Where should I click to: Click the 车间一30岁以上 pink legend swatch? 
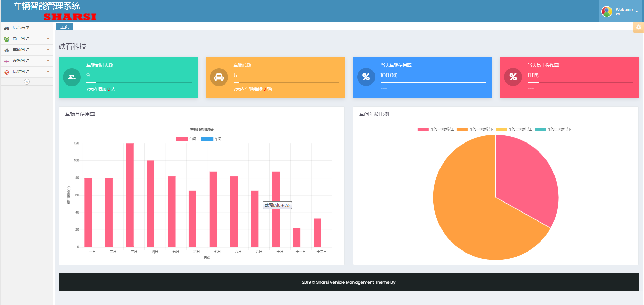click(x=423, y=129)
